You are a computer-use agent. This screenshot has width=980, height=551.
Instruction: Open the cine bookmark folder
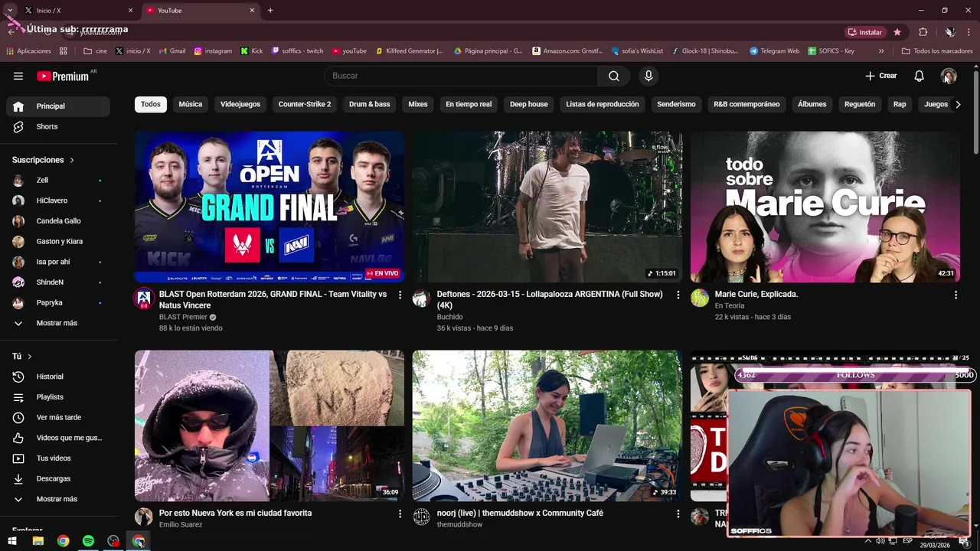[95, 51]
